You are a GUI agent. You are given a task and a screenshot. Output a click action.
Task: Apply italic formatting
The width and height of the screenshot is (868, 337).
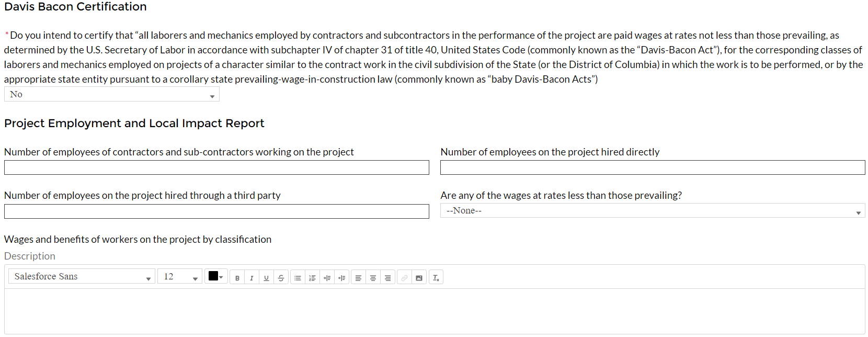pyautogui.click(x=252, y=278)
